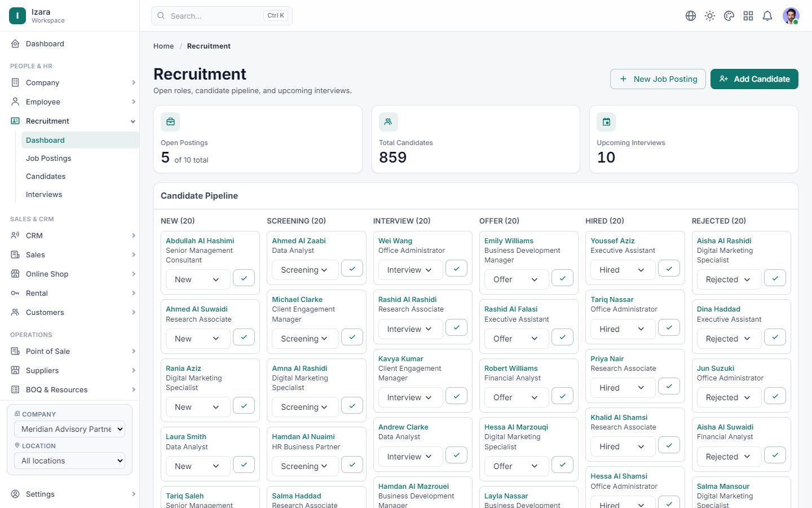Click the New Job Posting button

pyautogui.click(x=658, y=79)
